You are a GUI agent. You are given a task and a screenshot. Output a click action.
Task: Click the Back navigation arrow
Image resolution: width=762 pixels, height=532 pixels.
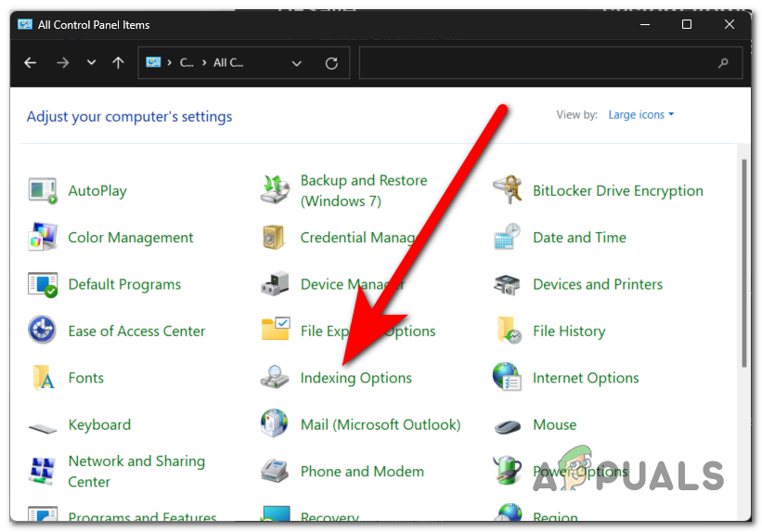(x=31, y=64)
